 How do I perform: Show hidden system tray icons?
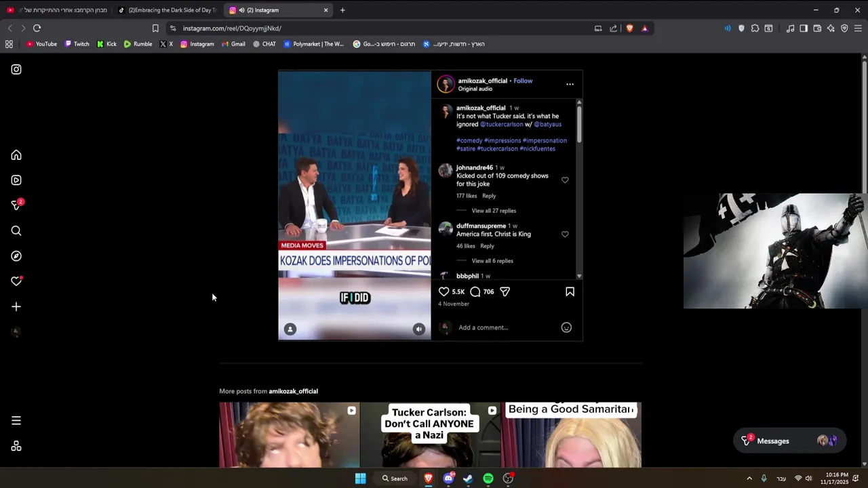[749, 479]
